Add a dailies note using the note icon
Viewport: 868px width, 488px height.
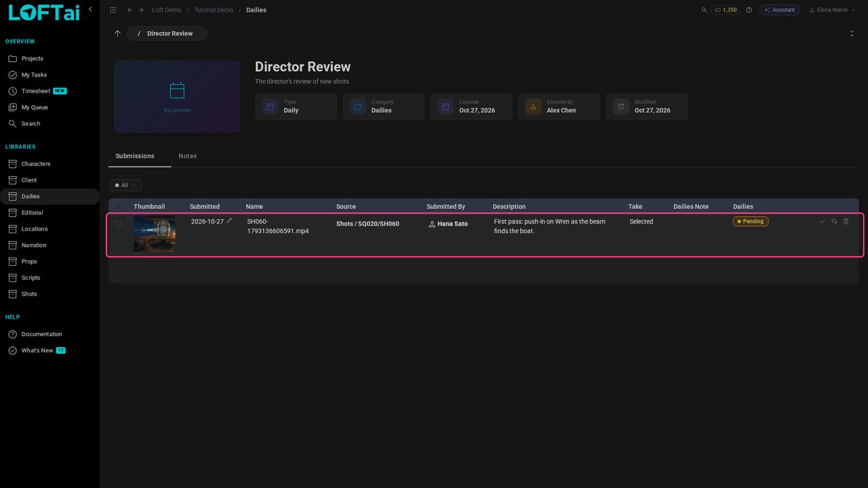click(834, 222)
